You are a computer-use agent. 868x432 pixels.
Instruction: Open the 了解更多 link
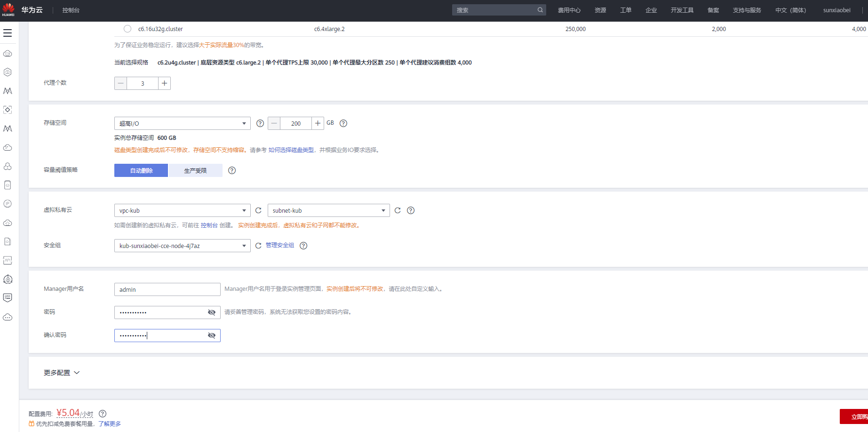click(110, 424)
